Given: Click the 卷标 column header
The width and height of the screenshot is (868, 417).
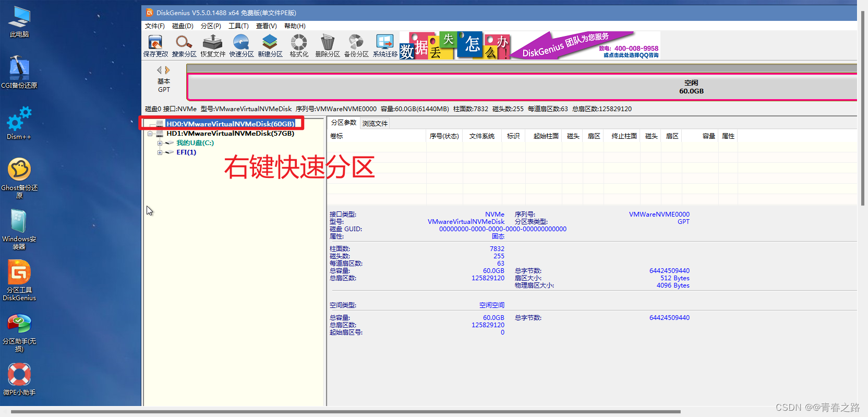Looking at the screenshot, I should click(377, 136).
